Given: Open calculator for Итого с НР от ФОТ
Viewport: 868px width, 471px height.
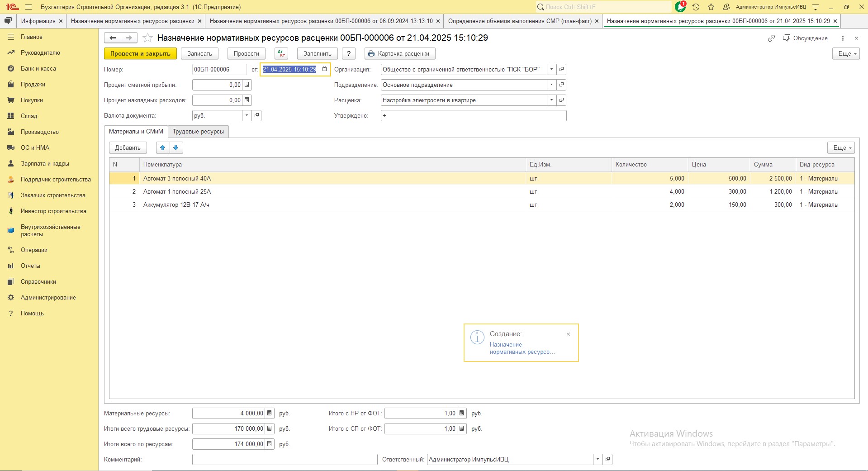Looking at the screenshot, I should click(462, 413).
